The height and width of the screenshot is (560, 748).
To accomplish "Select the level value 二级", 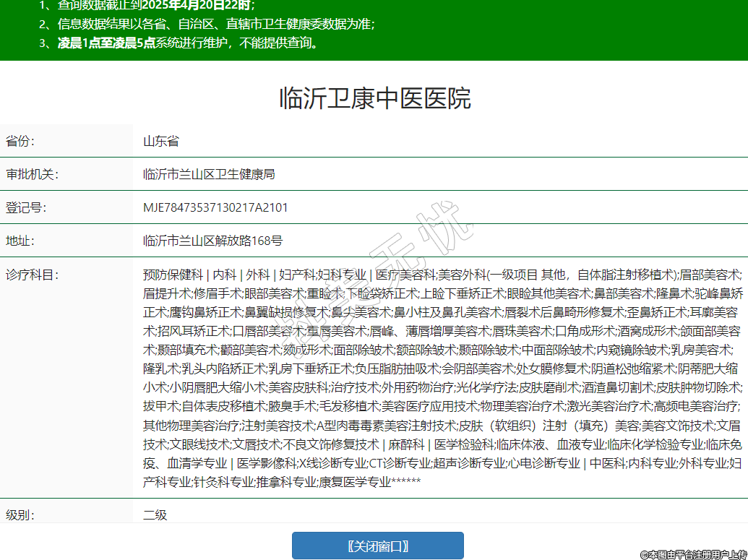I will [155, 515].
